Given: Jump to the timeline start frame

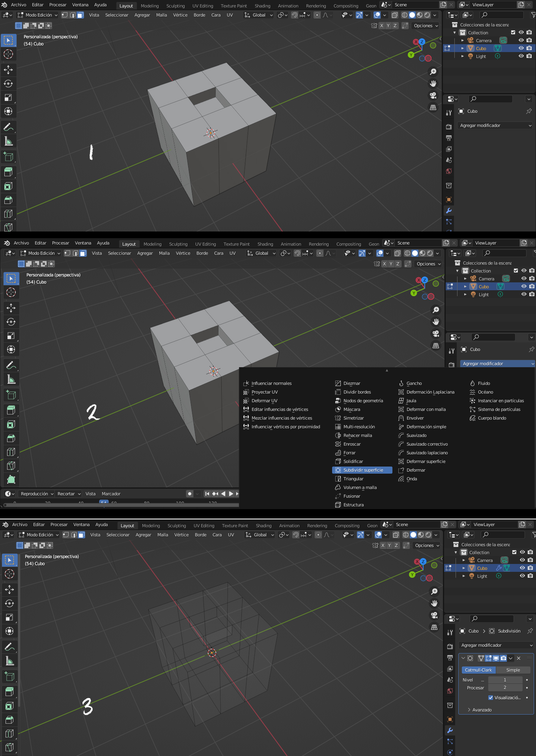Looking at the screenshot, I should tap(207, 494).
